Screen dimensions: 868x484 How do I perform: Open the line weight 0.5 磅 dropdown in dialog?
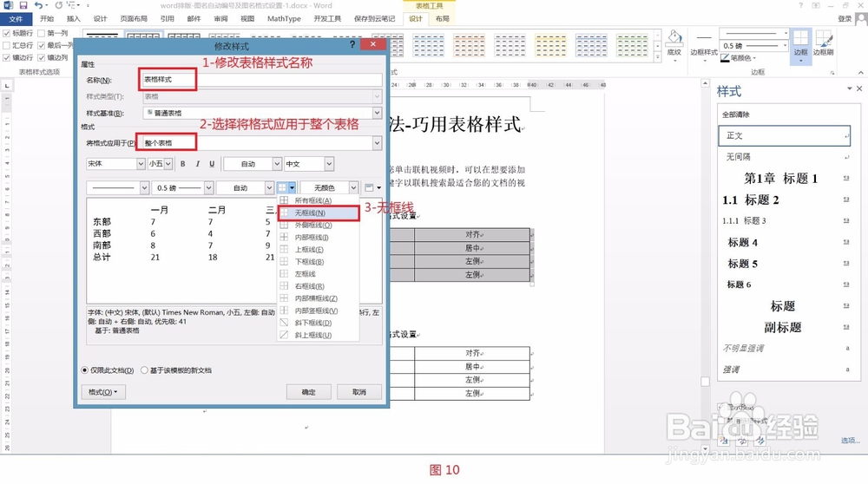(208, 188)
